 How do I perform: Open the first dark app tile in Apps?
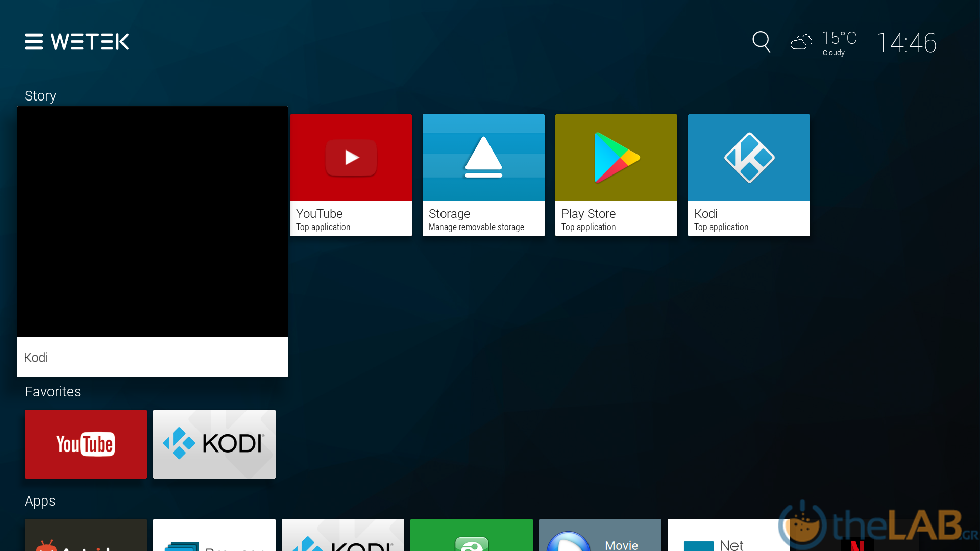(86, 536)
